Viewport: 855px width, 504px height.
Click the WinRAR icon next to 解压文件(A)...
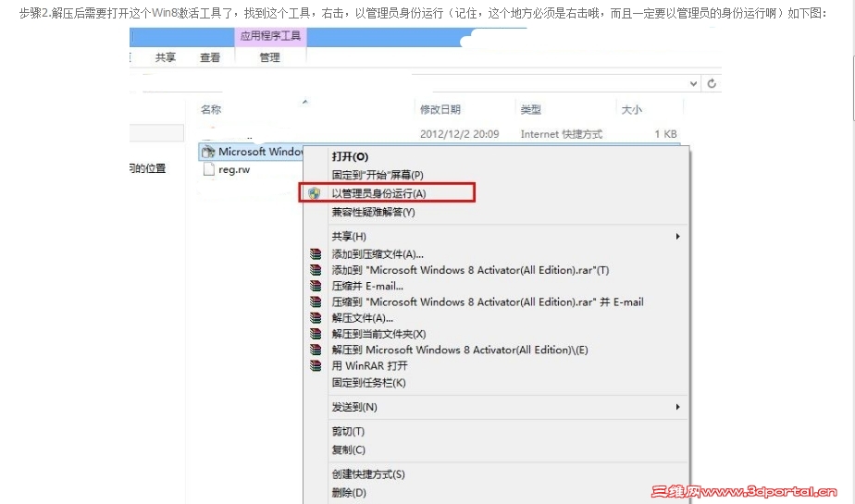(x=316, y=317)
